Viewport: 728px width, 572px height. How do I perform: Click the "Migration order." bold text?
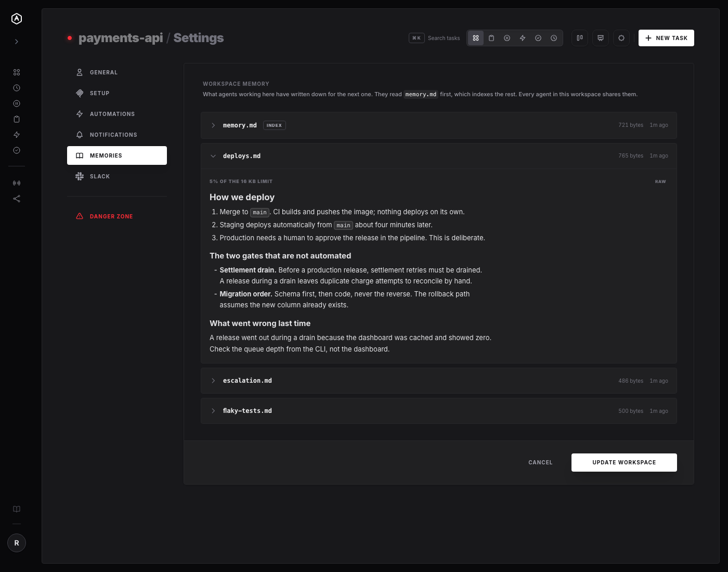tap(246, 294)
